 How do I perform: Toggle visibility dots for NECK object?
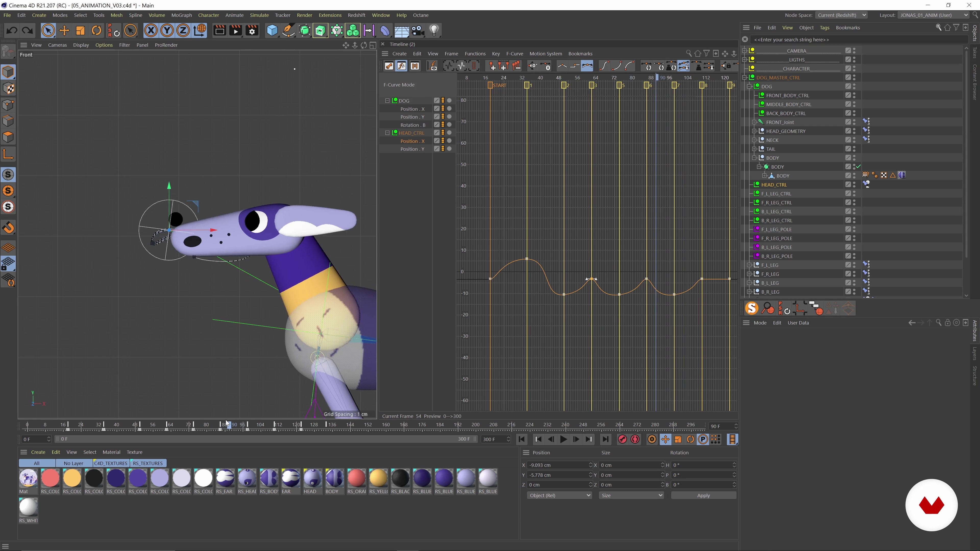(854, 140)
